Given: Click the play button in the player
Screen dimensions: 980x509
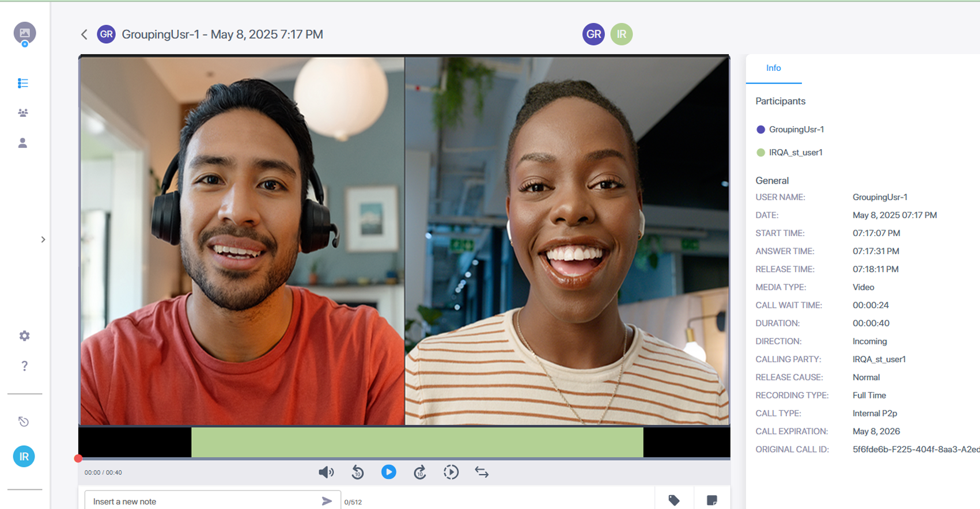Looking at the screenshot, I should tap(389, 472).
